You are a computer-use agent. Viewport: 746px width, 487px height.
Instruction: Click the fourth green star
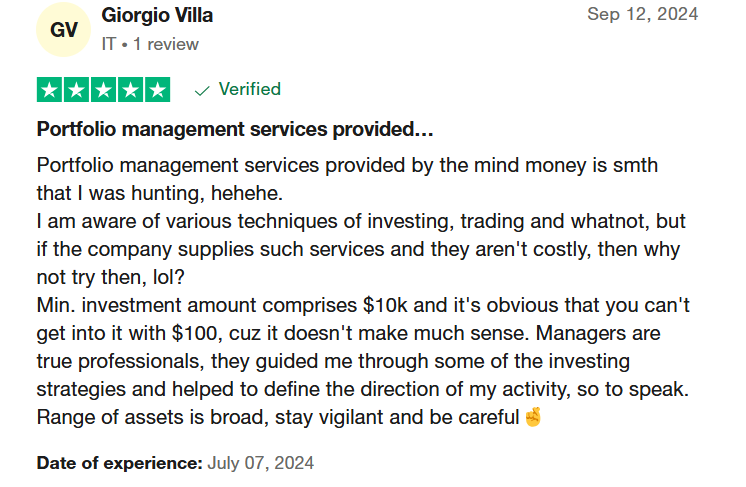click(x=131, y=90)
